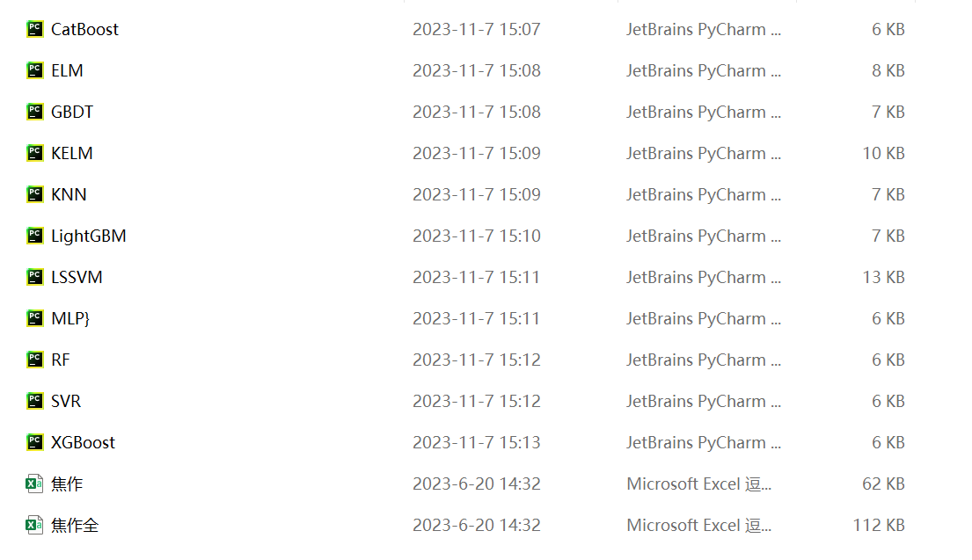Select the PyCharm icon for LightGBM
972x560 pixels.
(35, 236)
